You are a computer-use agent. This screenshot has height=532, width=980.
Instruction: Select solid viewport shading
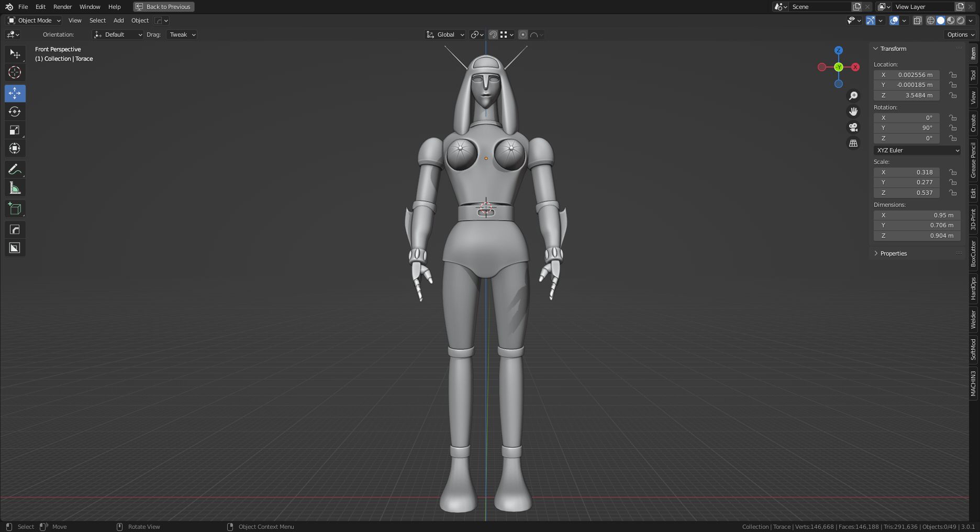[941, 20]
